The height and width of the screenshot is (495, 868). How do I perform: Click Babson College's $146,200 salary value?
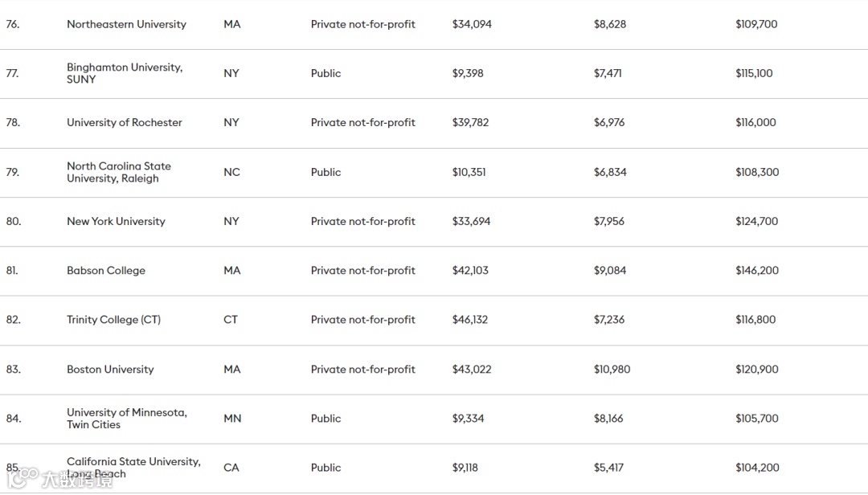(756, 270)
